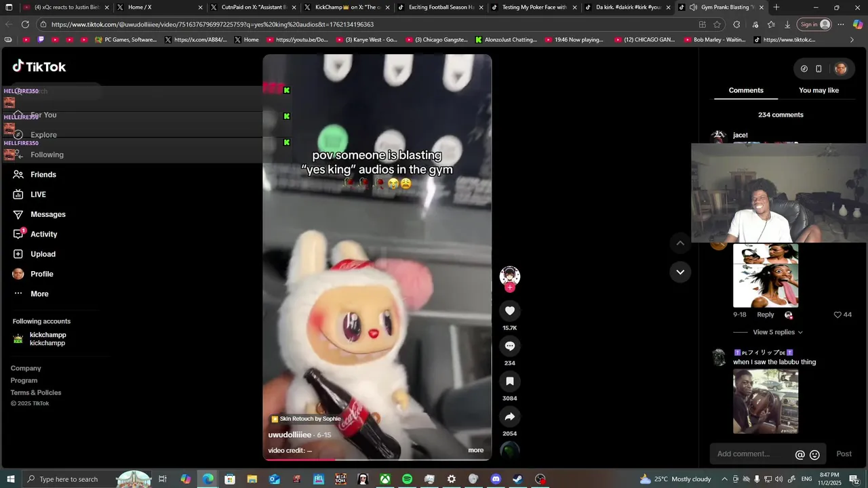The image size is (868, 488).
Task: Switch to the Home / X tab
Action: pos(161,7)
